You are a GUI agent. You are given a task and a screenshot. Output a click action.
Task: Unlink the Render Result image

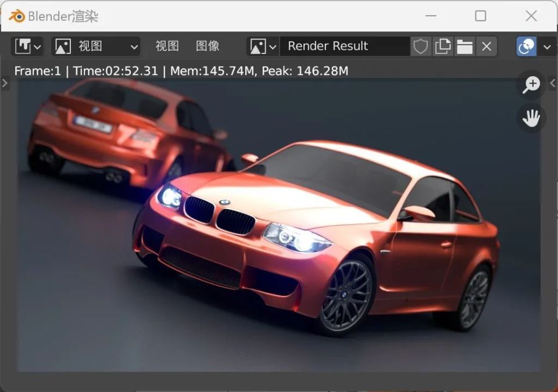487,46
